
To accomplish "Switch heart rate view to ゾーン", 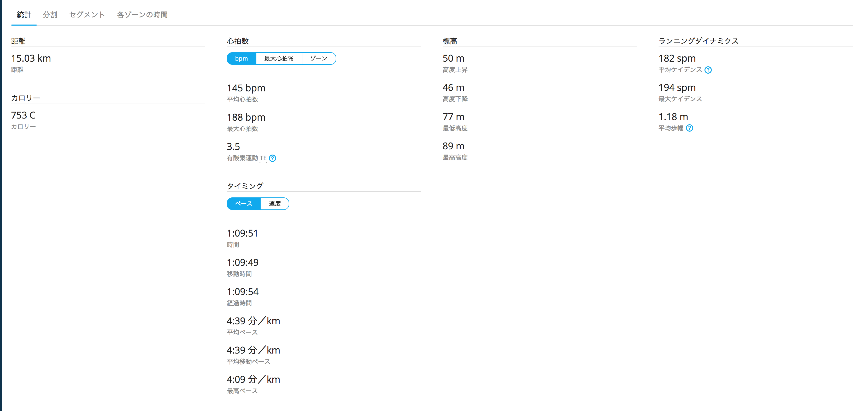I will pos(319,58).
